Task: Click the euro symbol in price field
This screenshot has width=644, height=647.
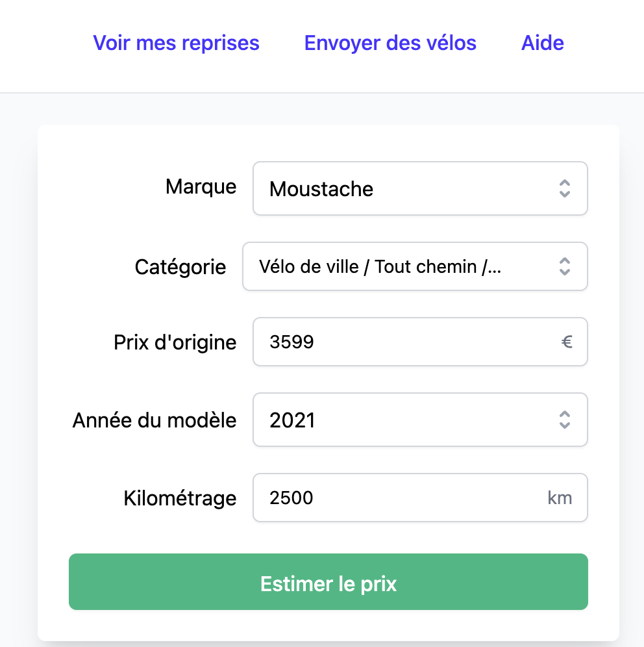Action: (x=567, y=342)
